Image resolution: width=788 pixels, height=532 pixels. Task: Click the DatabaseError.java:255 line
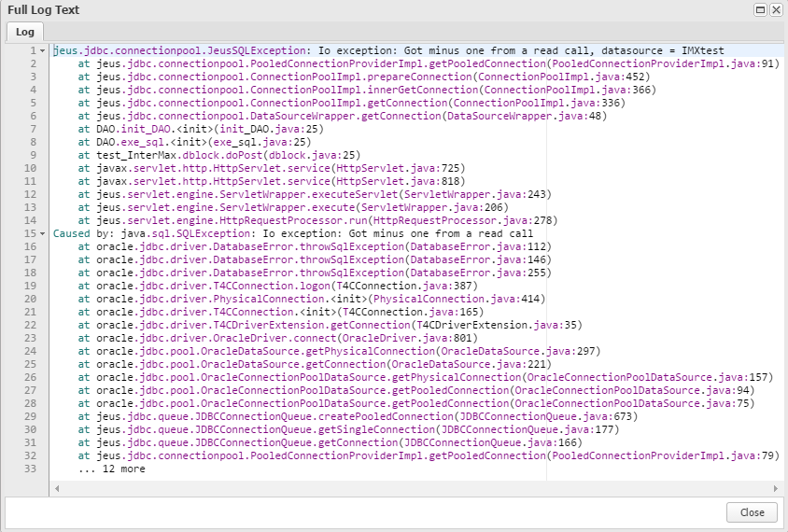315,273
